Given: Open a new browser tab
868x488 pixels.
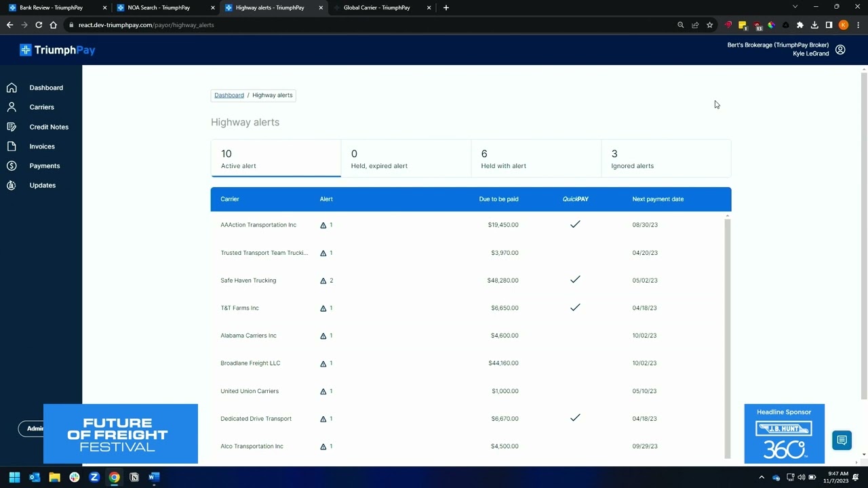Looking at the screenshot, I should (446, 7).
